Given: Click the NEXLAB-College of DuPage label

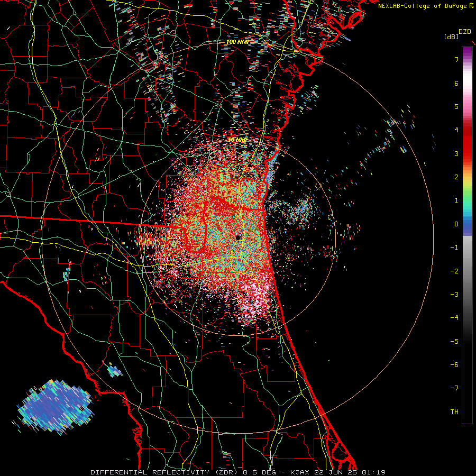Looking at the screenshot, I should pos(423,6).
